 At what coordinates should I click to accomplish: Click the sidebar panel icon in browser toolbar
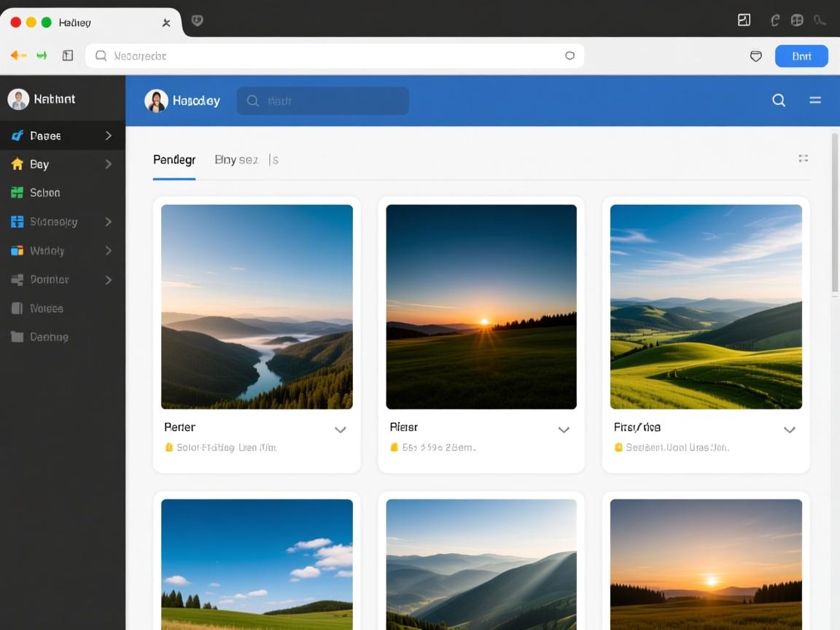[68, 55]
